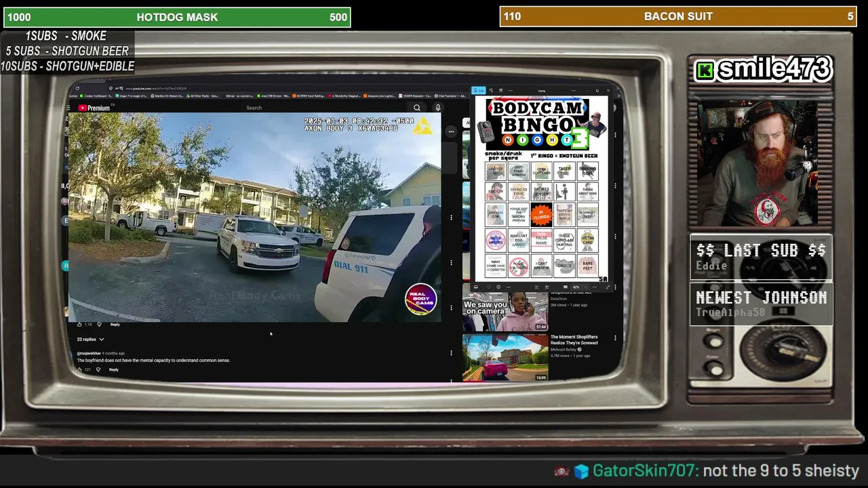868x488 pixels.
Task: Open 'The Moment Shoplifters Realize They're Screwed' title link
Action: 574,340
